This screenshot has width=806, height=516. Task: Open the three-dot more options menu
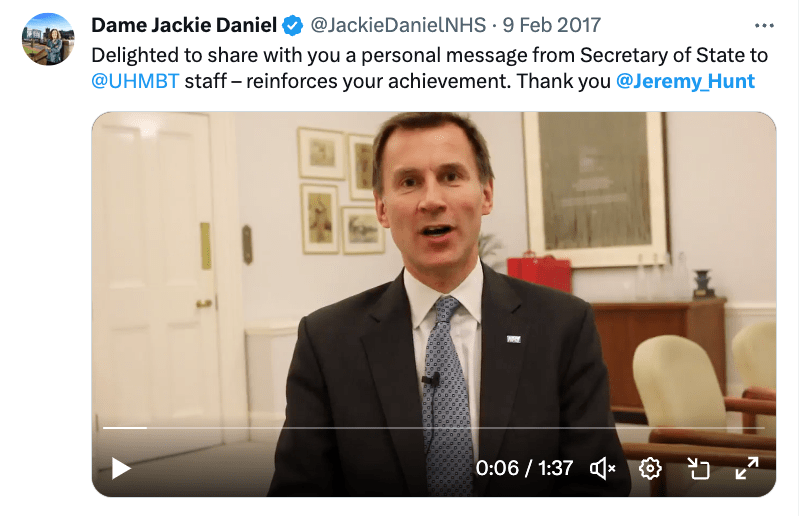[764, 25]
